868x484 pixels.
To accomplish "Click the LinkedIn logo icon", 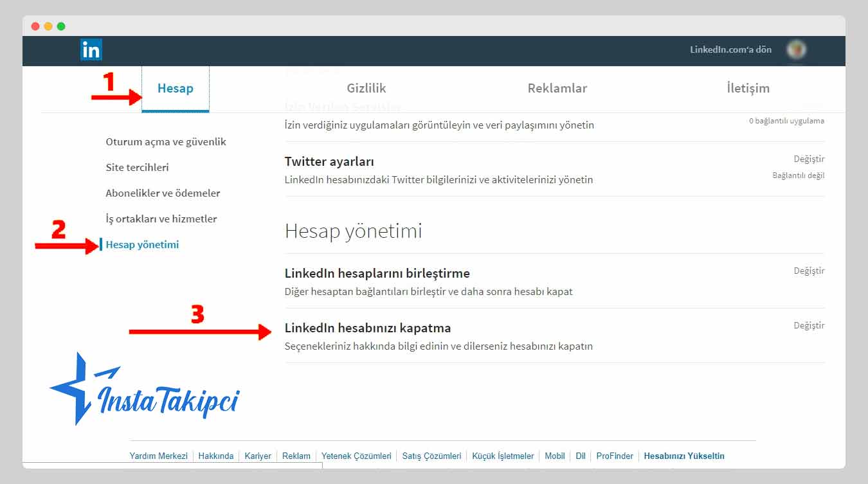I will tap(91, 49).
